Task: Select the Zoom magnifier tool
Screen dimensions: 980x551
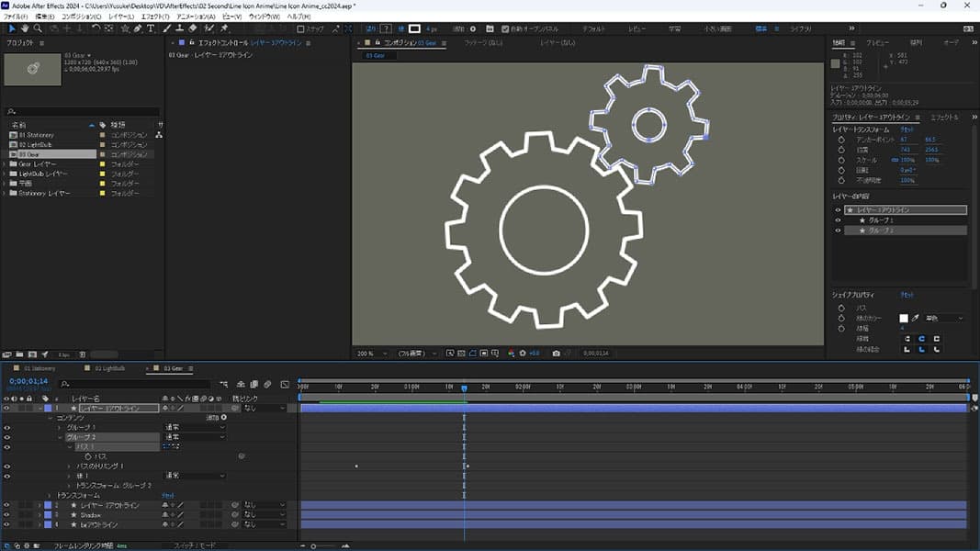Action: (x=38, y=28)
